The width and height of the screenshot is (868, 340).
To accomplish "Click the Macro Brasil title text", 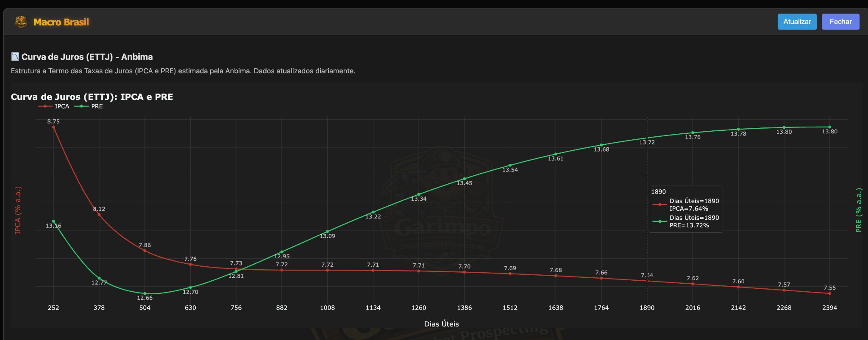I will 61,22.
